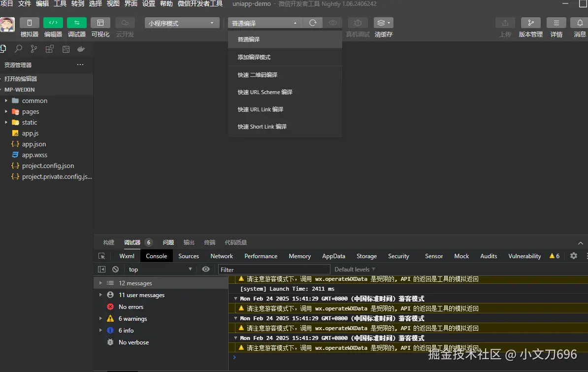The width and height of the screenshot is (588, 372).
Task: Choose 快速 二维码编译 option
Action: (285, 75)
